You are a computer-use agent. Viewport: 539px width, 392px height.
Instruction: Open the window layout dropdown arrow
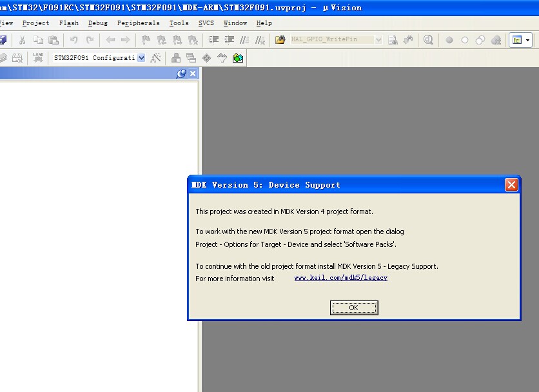point(527,40)
